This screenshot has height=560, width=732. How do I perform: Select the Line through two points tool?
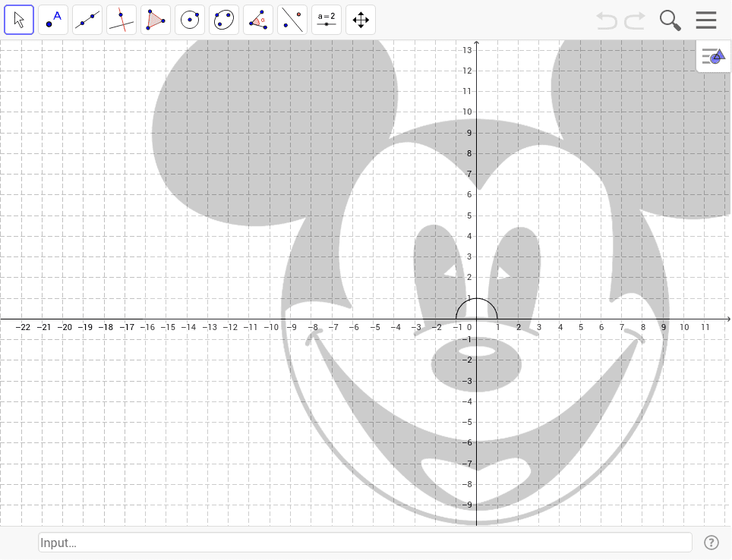tap(87, 20)
